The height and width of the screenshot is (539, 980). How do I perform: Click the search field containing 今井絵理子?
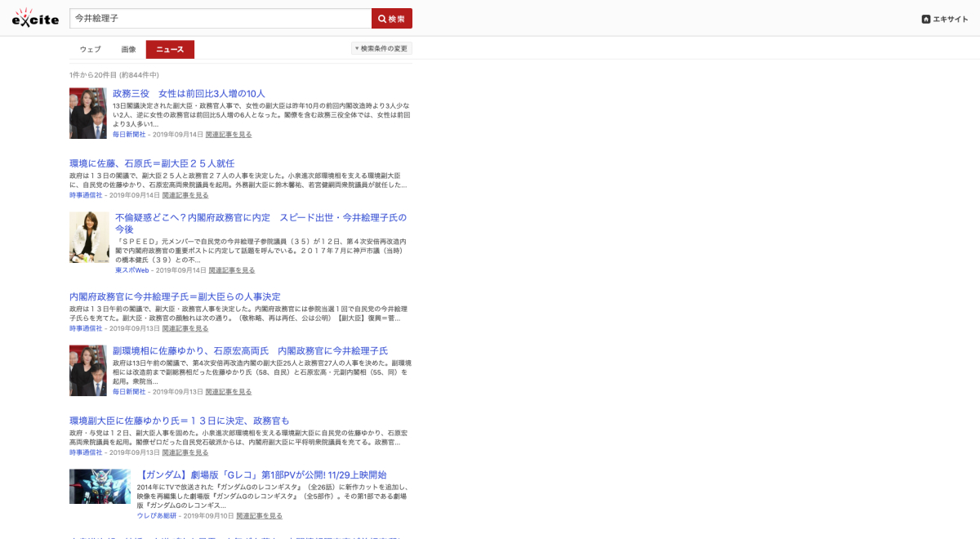[220, 19]
